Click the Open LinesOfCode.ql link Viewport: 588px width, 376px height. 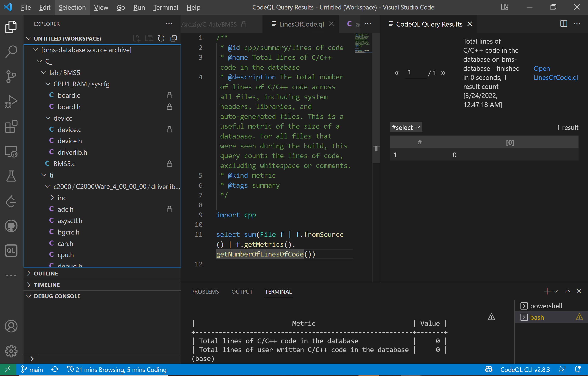coord(556,73)
